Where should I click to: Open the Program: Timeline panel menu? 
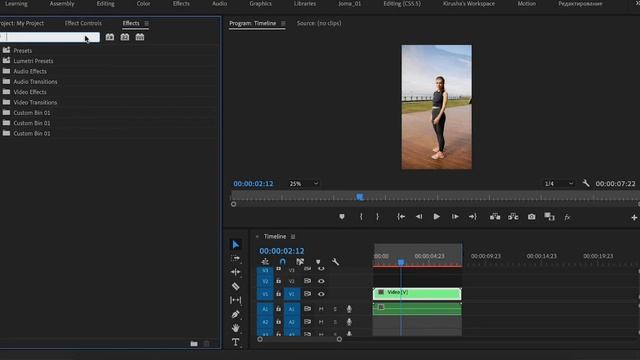coord(283,24)
